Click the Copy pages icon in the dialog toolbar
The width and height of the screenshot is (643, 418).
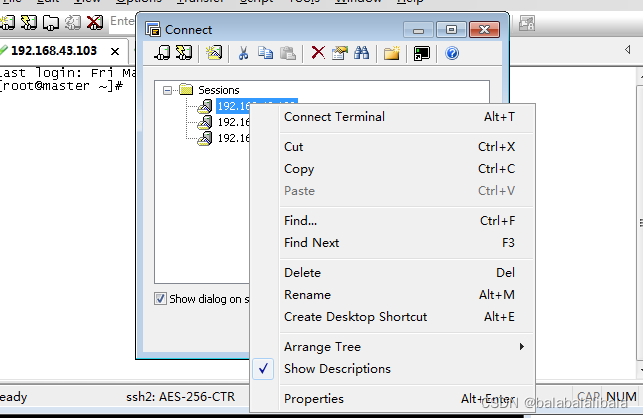265,53
